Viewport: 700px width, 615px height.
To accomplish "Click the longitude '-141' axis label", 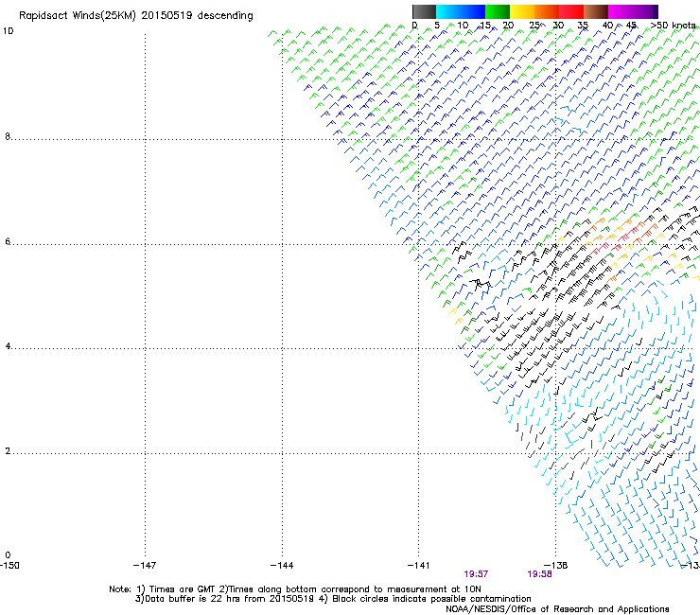I will click(x=418, y=566).
